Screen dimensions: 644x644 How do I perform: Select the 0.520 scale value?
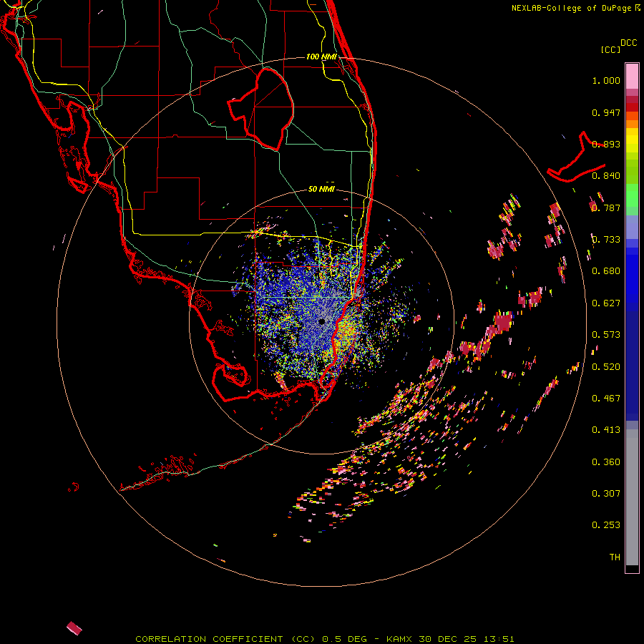coord(606,367)
